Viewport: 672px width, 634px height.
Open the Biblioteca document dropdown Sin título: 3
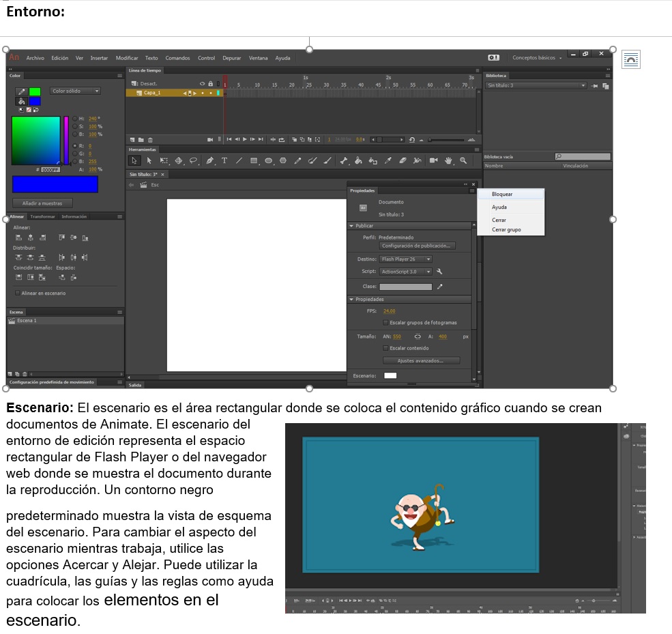point(536,85)
